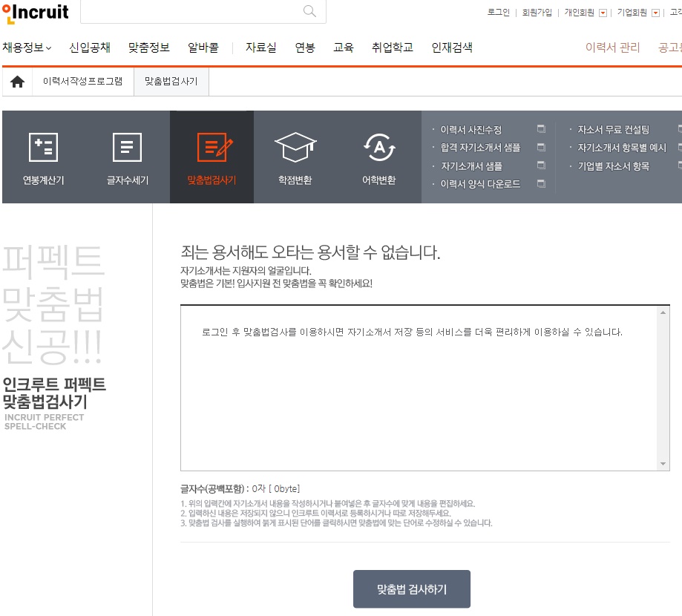
Task: Click new-window icon beside 자기소개서 샘플
Action: coord(541,166)
